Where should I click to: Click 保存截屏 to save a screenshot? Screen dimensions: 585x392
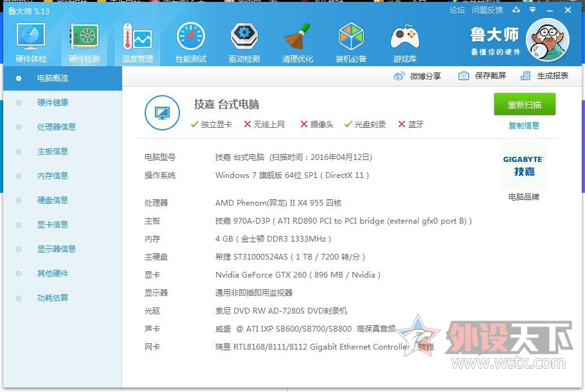[482, 76]
